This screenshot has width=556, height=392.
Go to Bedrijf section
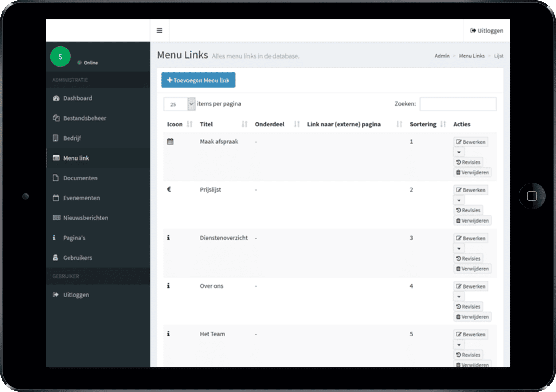point(98,138)
